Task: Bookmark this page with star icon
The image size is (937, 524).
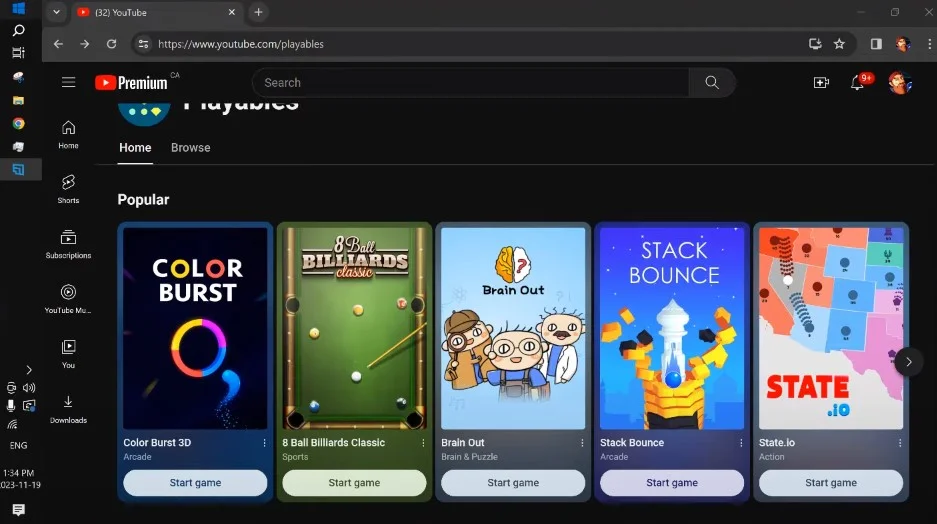Action: (839, 44)
